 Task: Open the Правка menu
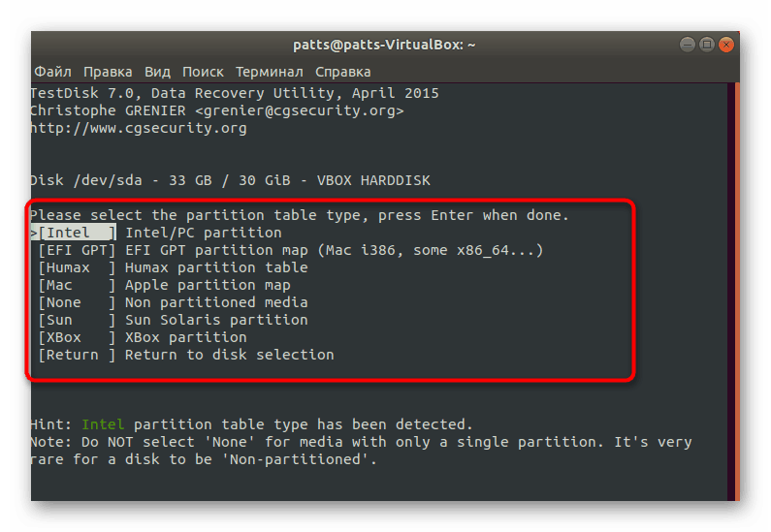click(x=108, y=72)
